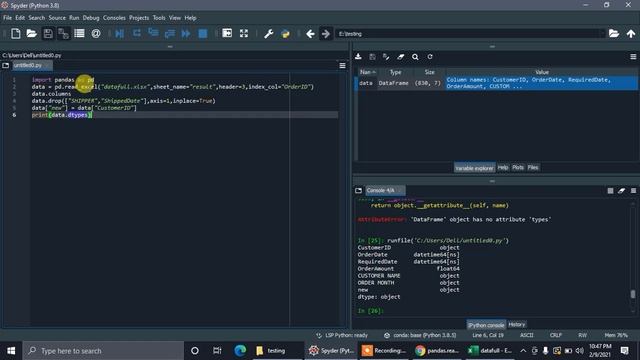Switch to IPython console tab
Image resolution: width=640 pixels, height=360 pixels.
click(486, 325)
